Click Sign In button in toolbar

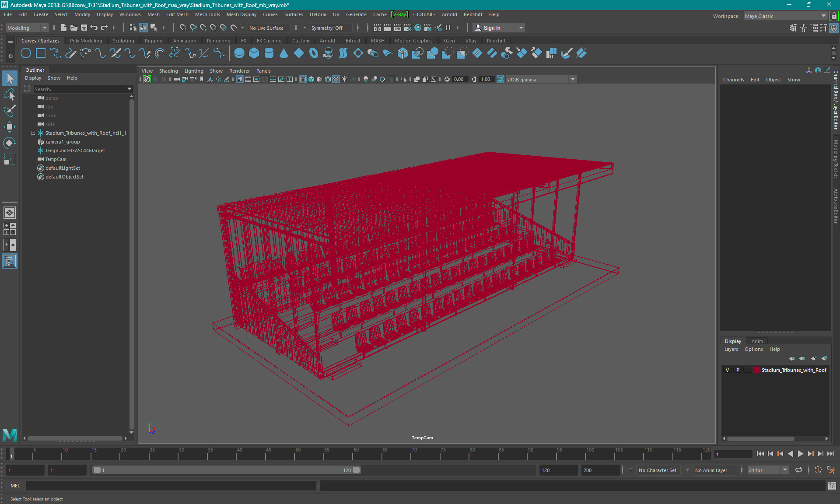491,28
